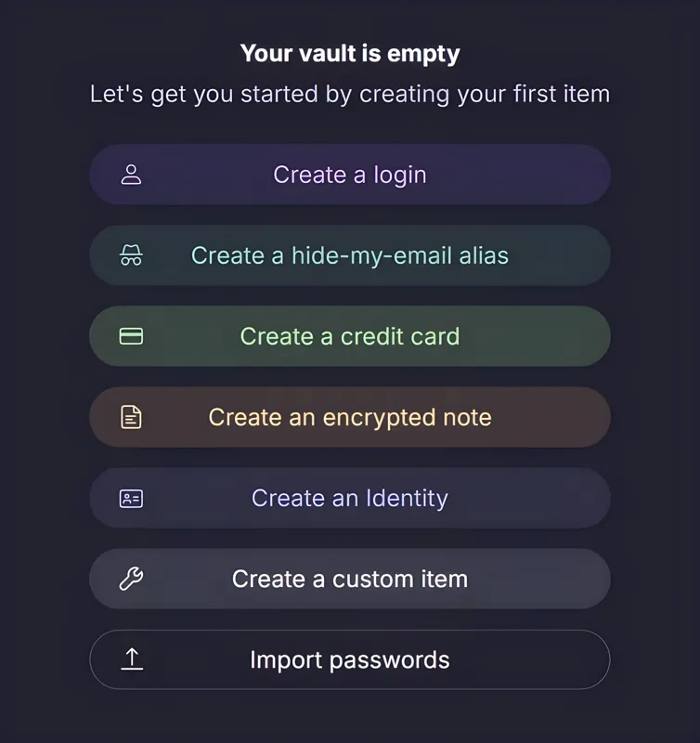The height and width of the screenshot is (743, 700).
Task: Create a credit card entry
Action: [350, 336]
